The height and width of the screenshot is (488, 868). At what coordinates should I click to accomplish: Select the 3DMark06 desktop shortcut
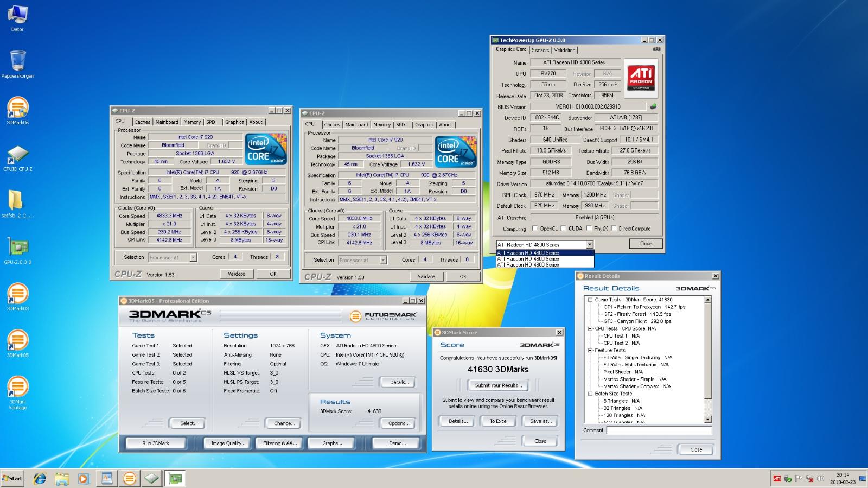pyautogui.click(x=17, y=111)
